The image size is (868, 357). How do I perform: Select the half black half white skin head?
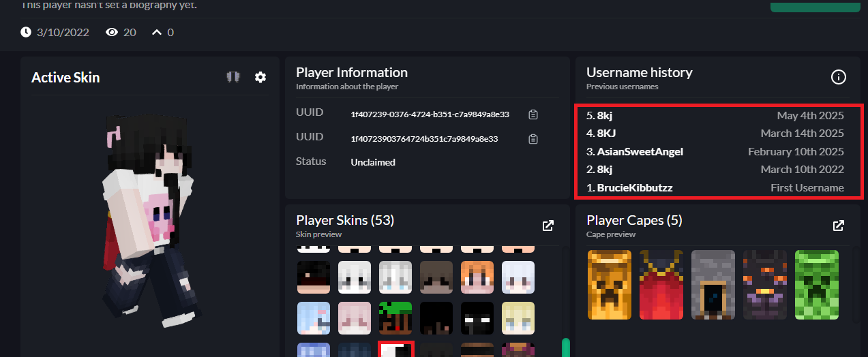(395, 349)
